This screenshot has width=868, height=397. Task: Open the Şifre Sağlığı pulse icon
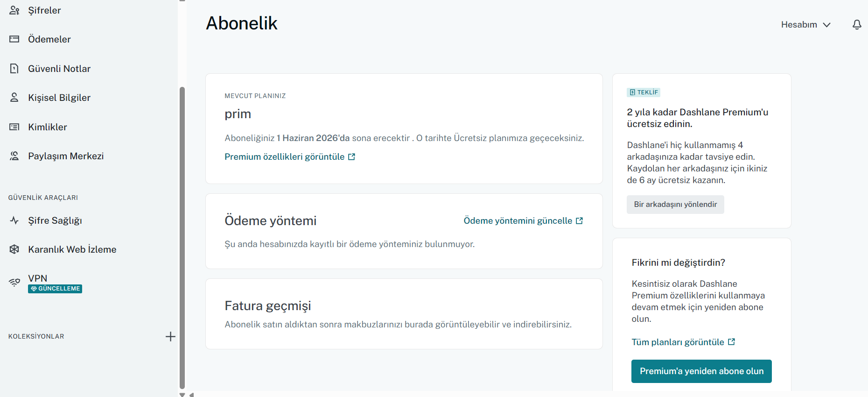pyautogui.click(x=14, y=220)
